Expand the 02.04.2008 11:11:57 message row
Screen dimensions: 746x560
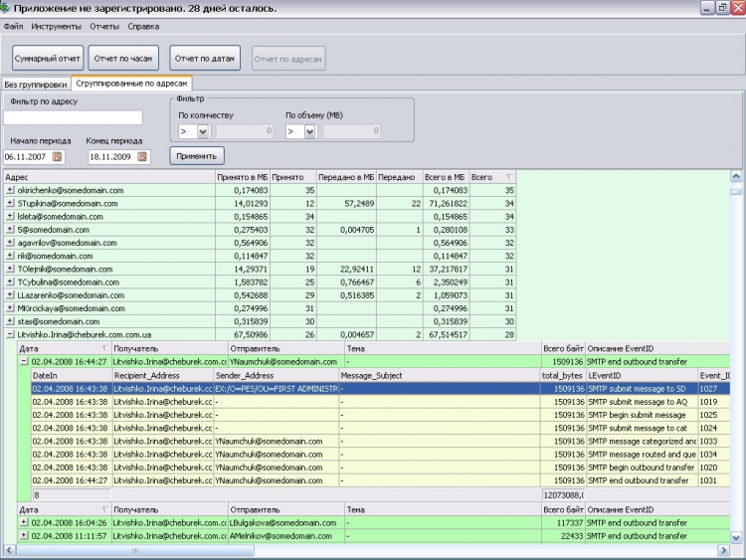point(24,535)
